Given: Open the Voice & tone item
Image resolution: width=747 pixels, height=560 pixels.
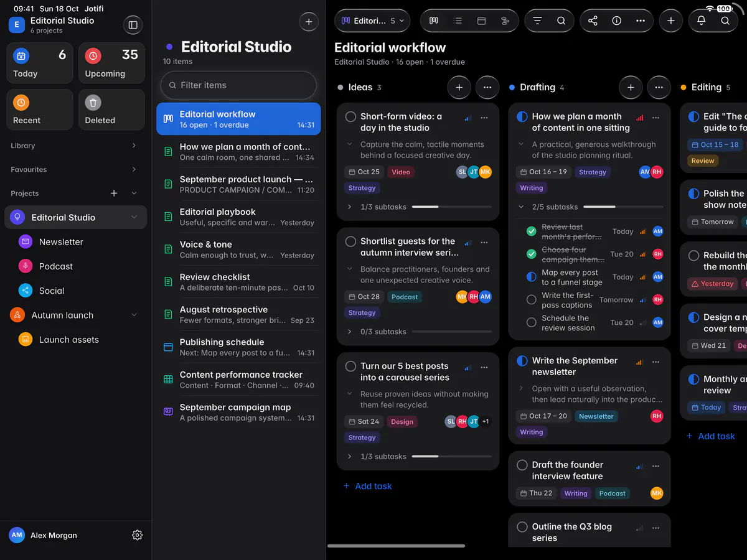Looking at the screenshot, I should pyautogui.click(x=238, y=250).
